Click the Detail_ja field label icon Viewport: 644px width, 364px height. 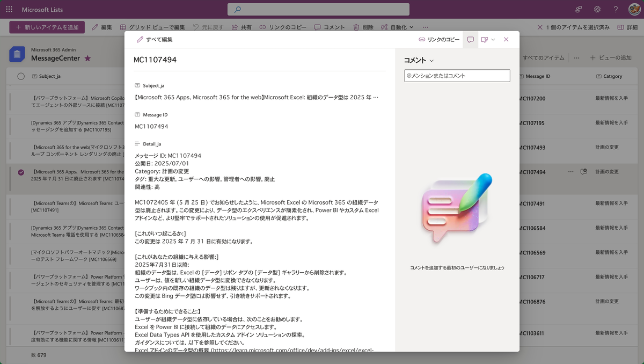pos(138,144)
